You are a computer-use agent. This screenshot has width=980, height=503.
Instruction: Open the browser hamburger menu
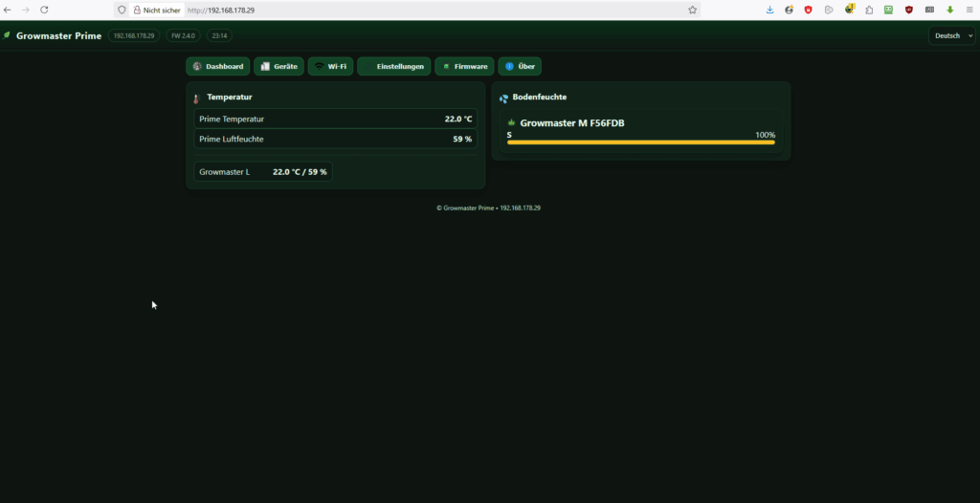coord(969,10)
